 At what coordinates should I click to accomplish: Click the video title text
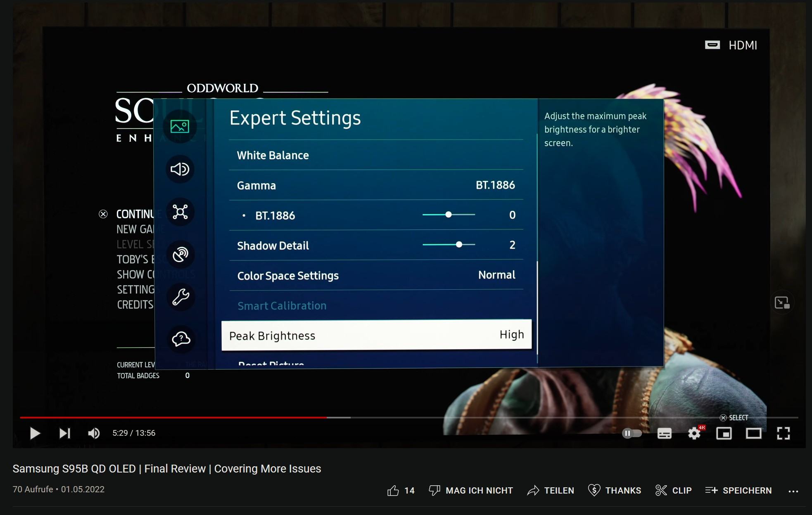(x=167, y=469)
